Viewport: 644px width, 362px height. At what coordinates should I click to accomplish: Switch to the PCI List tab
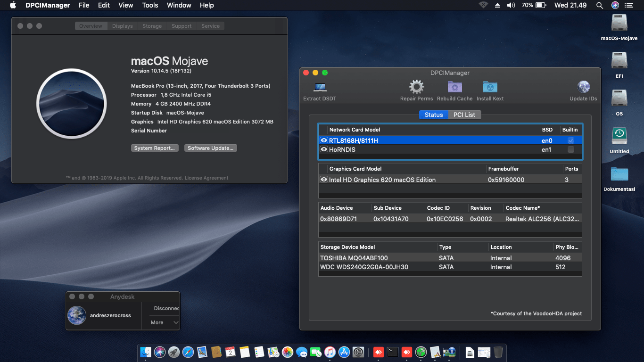coord(465,115)
